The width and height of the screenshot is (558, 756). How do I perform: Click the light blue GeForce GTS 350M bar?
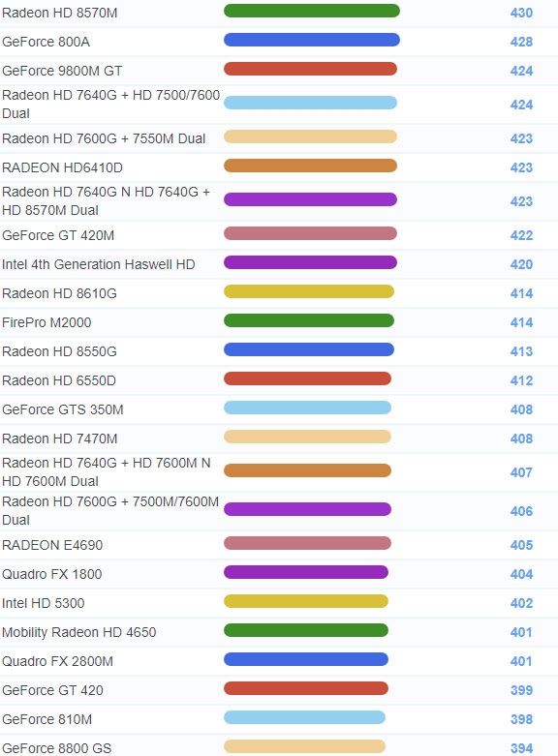click(x=307, y=408)
